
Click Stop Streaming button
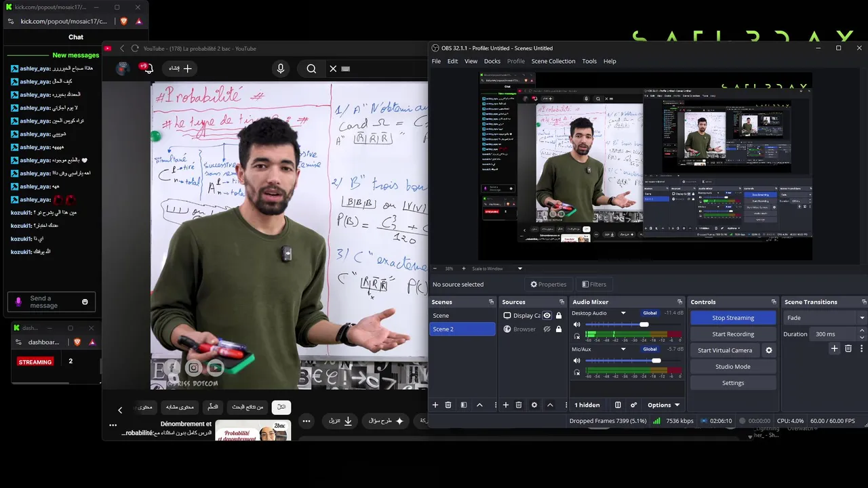click(733, 318)
